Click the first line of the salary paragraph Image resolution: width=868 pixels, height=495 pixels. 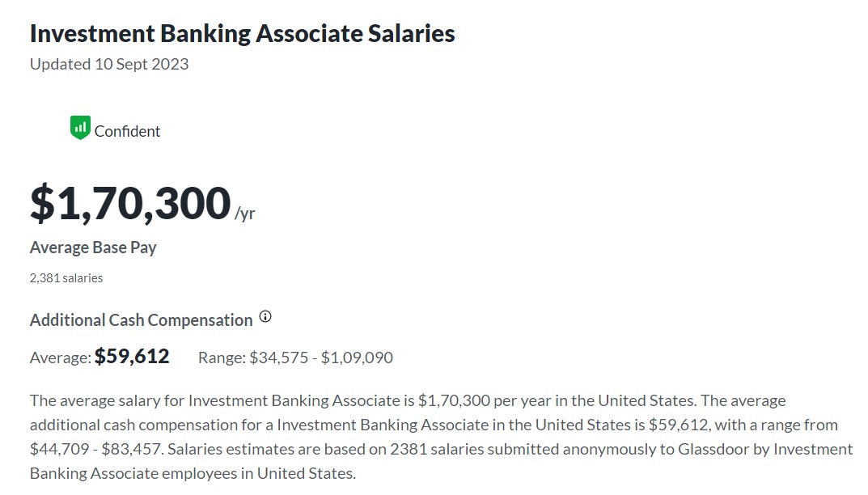pos(408,401)
